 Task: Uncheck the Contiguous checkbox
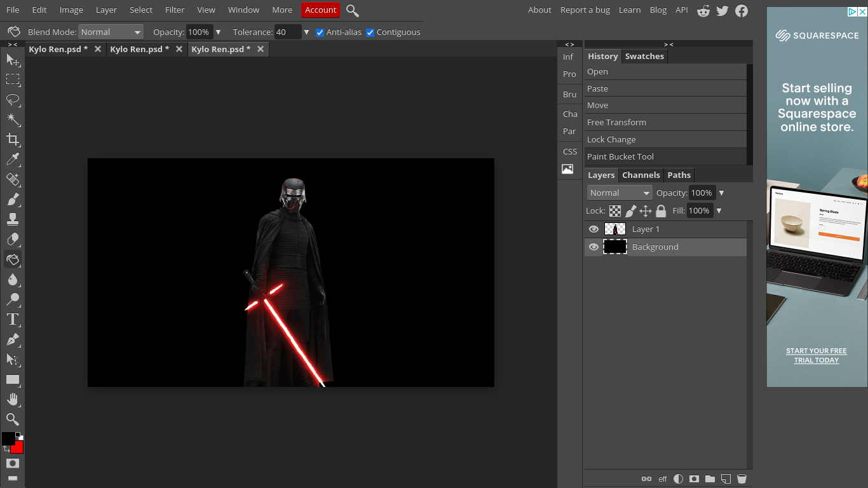[x=370, y=32]
